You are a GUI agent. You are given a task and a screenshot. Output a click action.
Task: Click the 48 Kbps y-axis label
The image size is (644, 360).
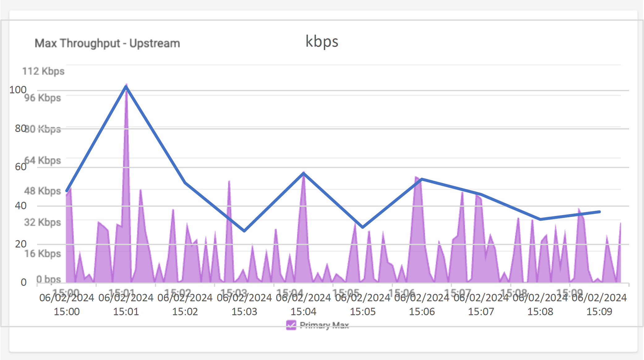42,191
